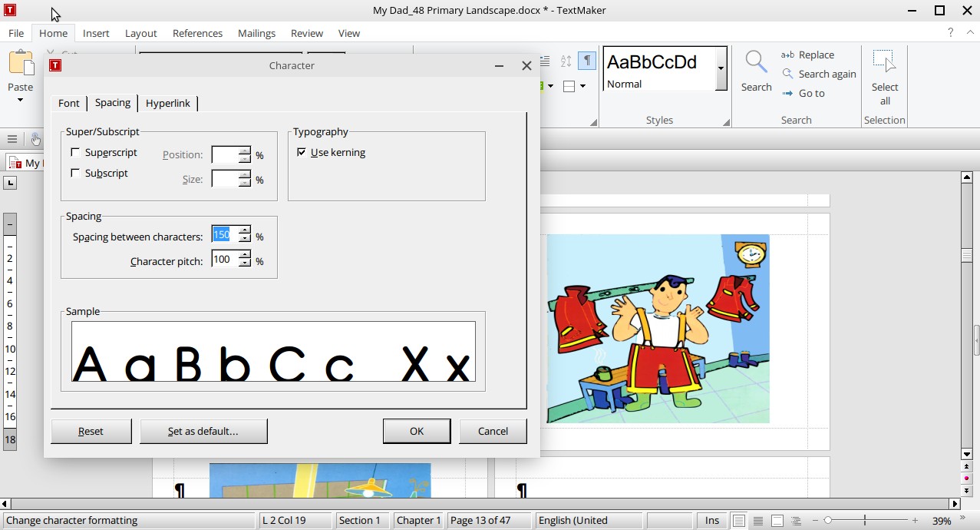Screen dimensions: 980x530
Task: Uncheck the Use kerning checkbox
Action: point(302,153)
